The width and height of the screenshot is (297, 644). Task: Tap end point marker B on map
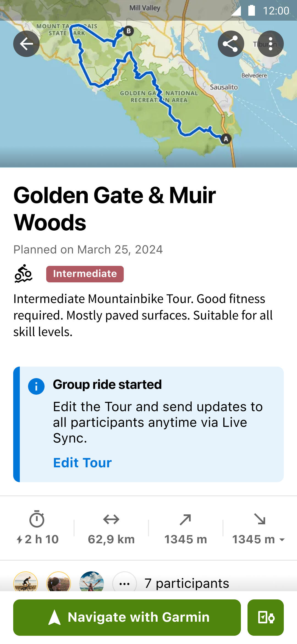(x=128, y=31)
